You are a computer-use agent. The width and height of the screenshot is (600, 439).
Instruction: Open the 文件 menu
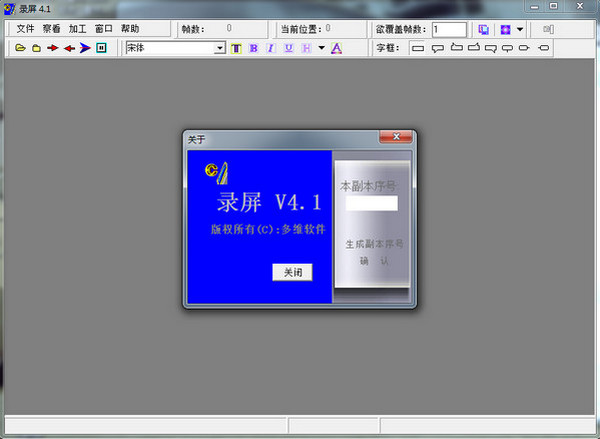coord(25,29)
